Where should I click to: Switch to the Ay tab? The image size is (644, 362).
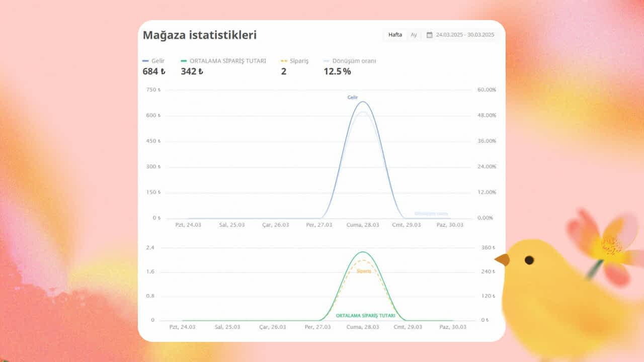414,35
